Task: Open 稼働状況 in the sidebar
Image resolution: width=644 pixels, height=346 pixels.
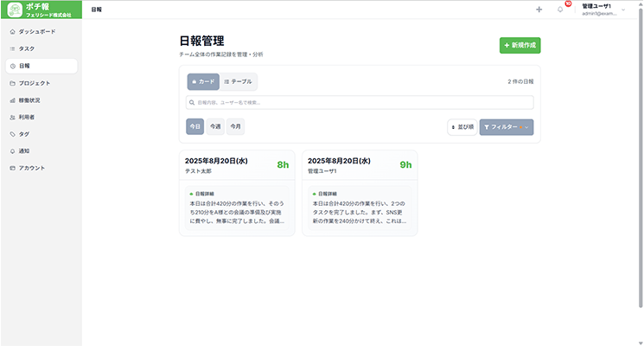Action: coord(30,100)
